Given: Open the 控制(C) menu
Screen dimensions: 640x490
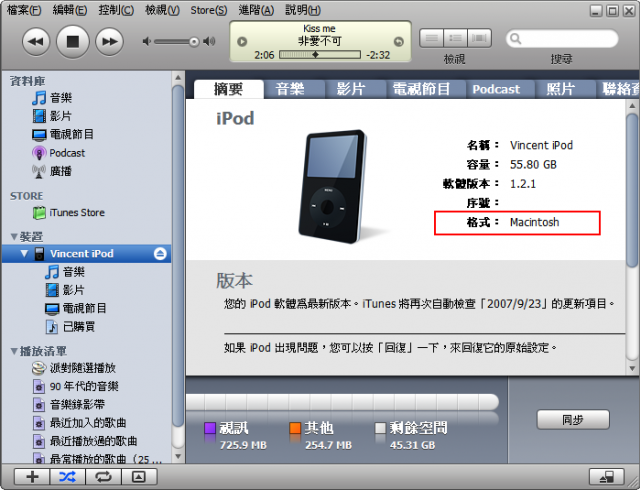Looking at the screenshot, I should point(116,10).
